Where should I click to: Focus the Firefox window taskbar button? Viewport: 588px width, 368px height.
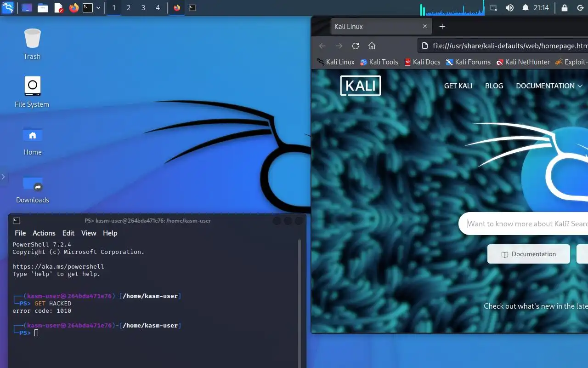[x=177, y=8]
